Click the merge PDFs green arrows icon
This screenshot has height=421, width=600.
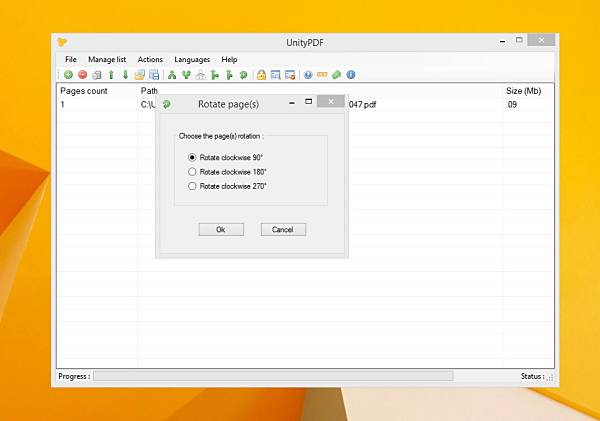(x=172, y=75)
